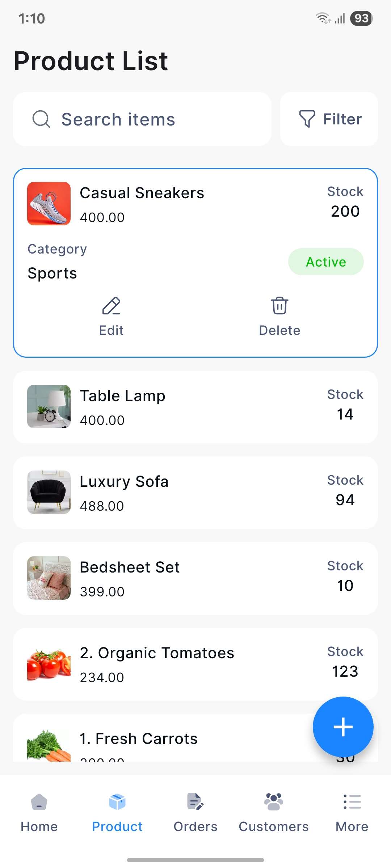391x868 pixels.
Task: Expand the Bedsheet Set product card
Action: [x=195, y=578]
